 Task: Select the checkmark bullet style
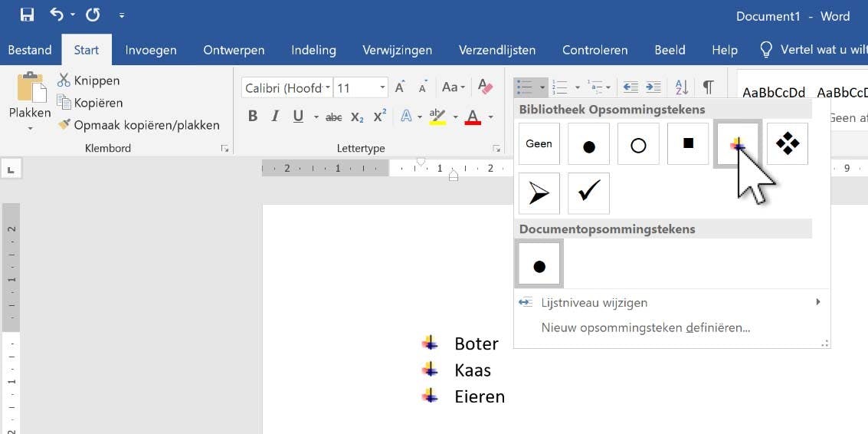(588, 193)
